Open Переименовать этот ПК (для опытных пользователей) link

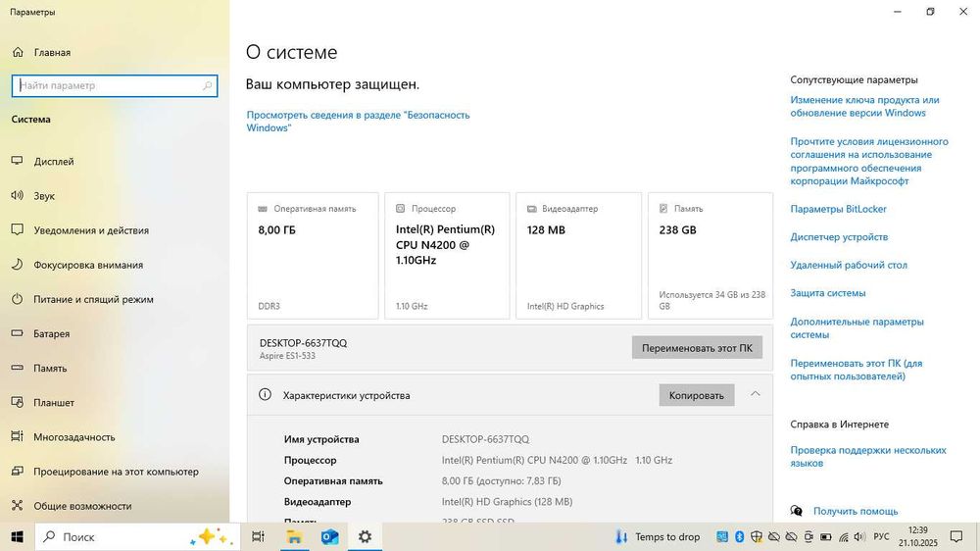pyautogui.click(x=856, y=370)
